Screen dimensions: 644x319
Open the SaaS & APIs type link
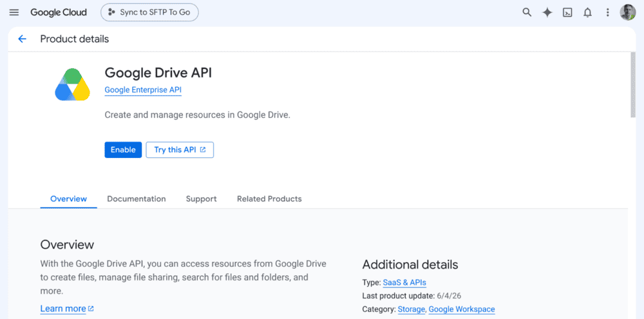[404, 283]
